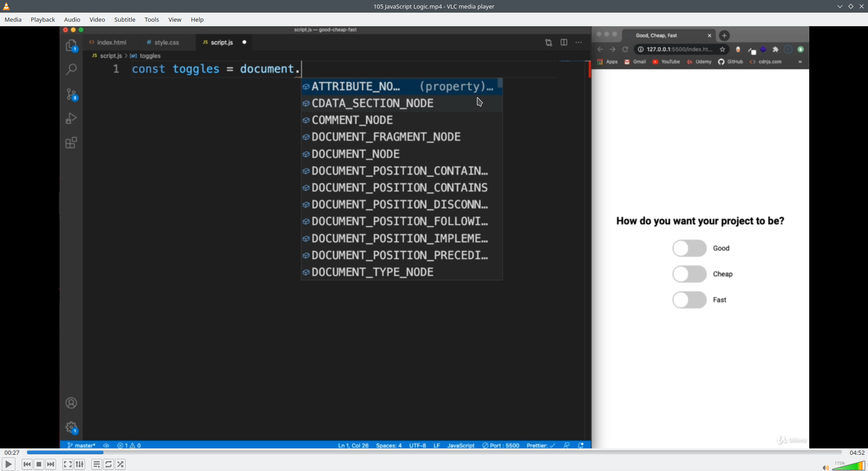
Task: Toggle the Good switch
Action: click(689, 248)
